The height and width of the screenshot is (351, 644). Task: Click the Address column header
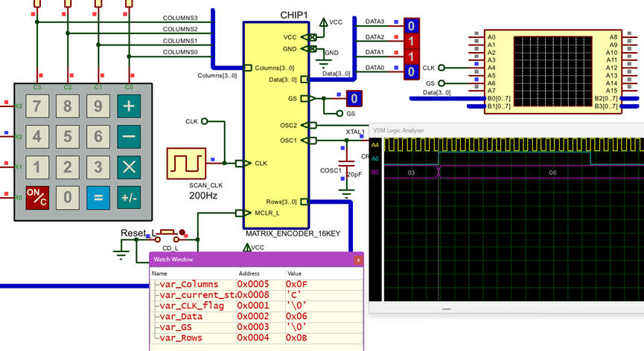261,274
